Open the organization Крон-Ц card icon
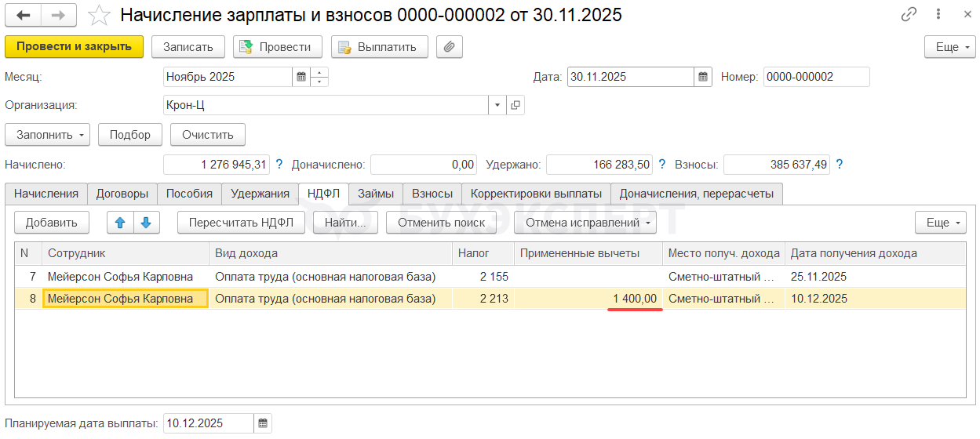 (x=516, y=105)
